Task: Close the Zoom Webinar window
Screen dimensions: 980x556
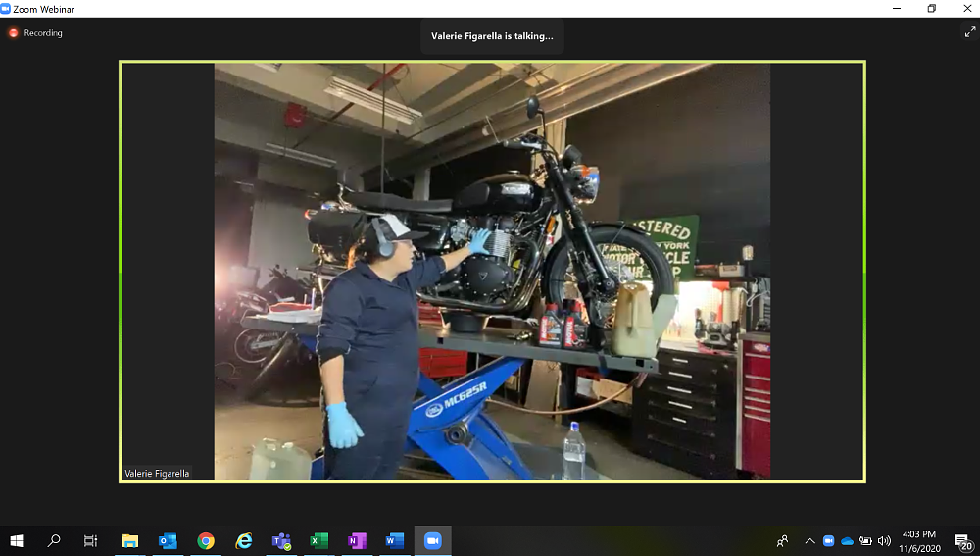Action: tap(967, 9)
